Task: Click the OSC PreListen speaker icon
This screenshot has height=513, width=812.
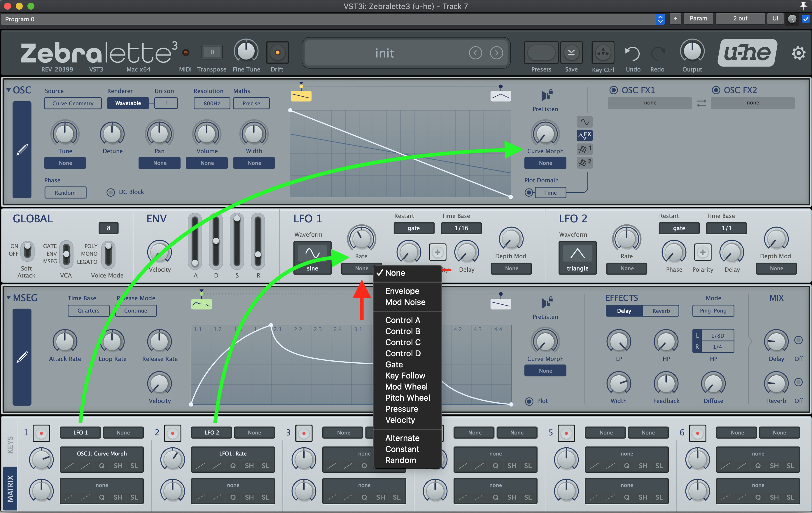Action: coord(546,95)
